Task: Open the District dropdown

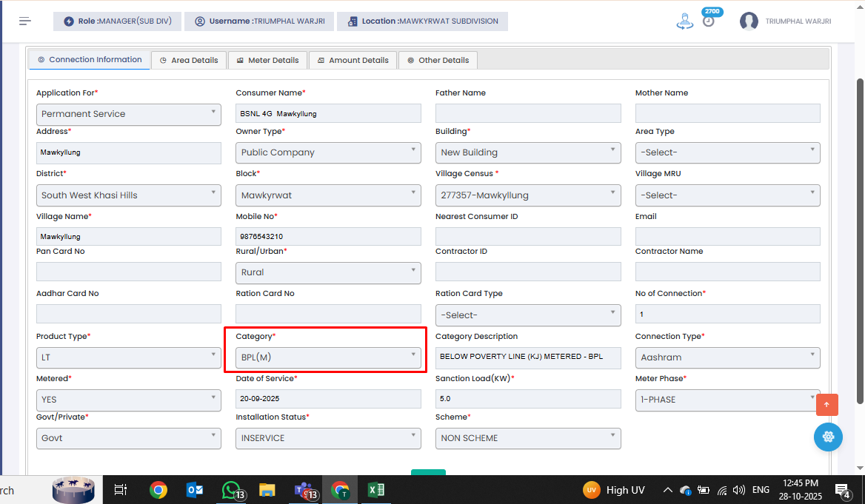Action: pos(129,195)
